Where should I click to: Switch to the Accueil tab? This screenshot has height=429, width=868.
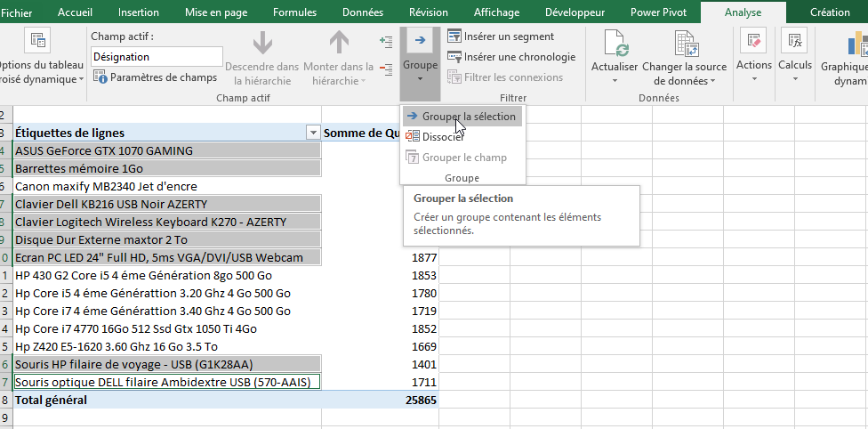(75, 12)
